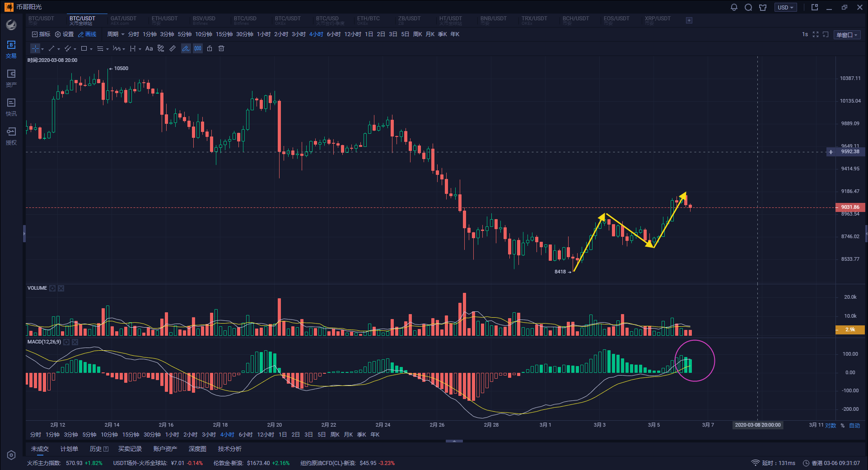Select the horizontal lines Fibonacci tool
This screenshot has height=470, width=868.
click(x=100, y=48)
